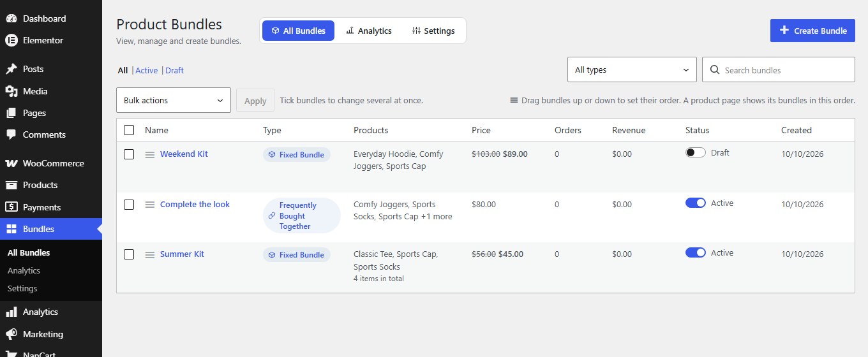
Task: Switch to the Analytics tab
Action: tap(369, 31)
